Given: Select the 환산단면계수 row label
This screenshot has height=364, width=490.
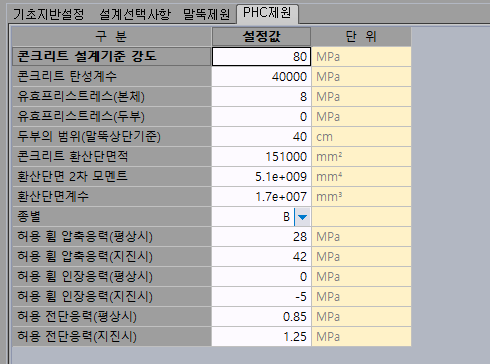Looking at the screenshot, I should click(x=112, y=197).
